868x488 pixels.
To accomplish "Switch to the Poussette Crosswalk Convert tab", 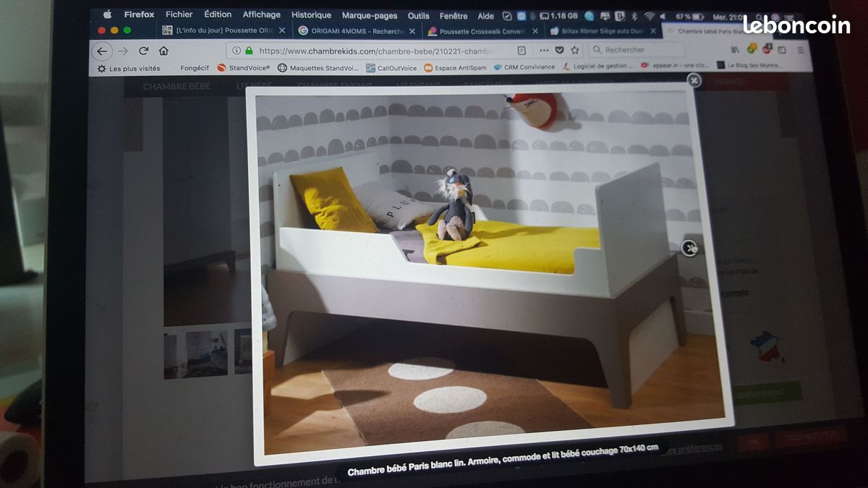I will click(482, 31).
